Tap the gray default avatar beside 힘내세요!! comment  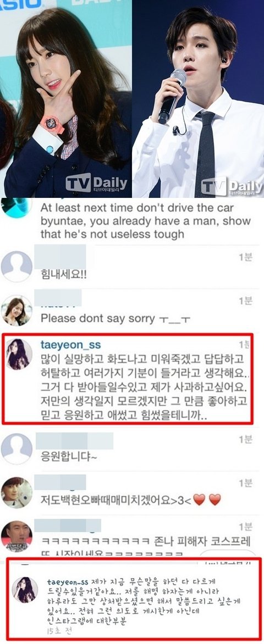(x=17, y=267)
